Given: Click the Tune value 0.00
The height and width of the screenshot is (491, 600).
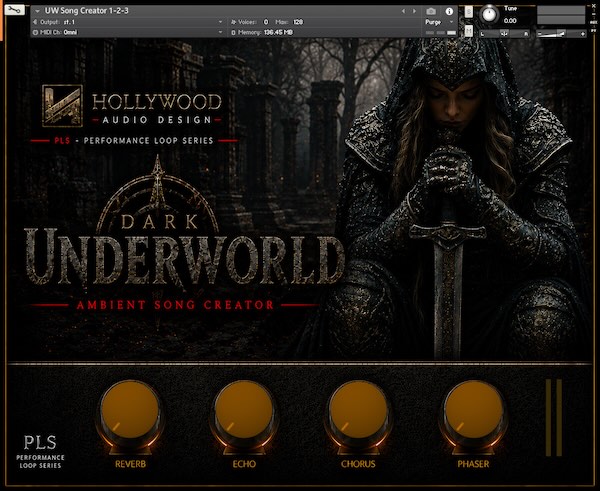Looking at the screenshot, I should pyautogui.click(x=510, y=21).
